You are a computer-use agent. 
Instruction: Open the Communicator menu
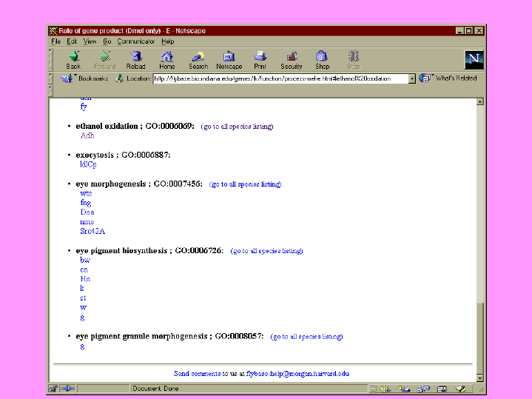tap(136, 41)
